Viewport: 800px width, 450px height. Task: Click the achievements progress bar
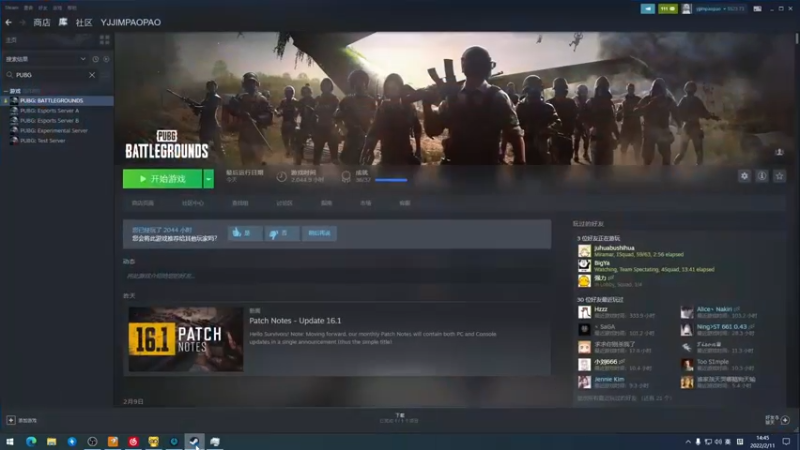(391, 180)
